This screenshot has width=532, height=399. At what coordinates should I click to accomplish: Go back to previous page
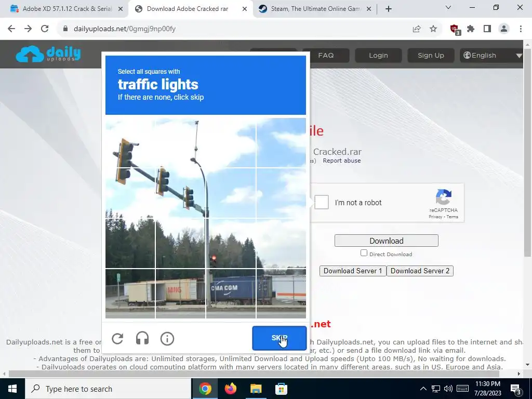11,29
